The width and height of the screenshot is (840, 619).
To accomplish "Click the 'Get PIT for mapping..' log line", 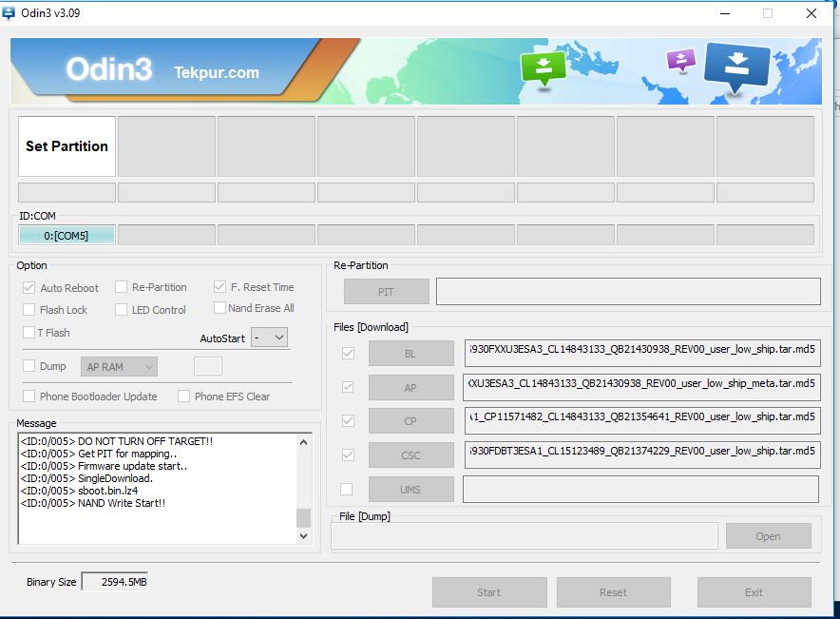I will (99, 454).
